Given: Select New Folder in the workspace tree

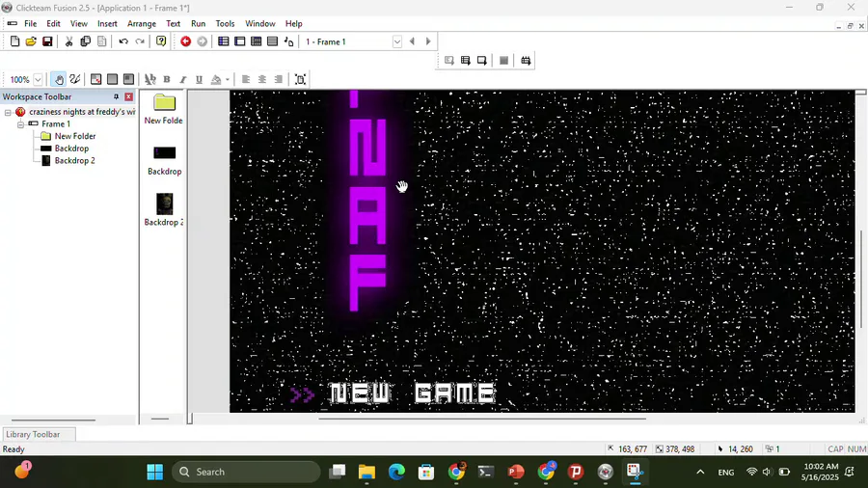Looking at the screenshot, I should tap(74, 136).
